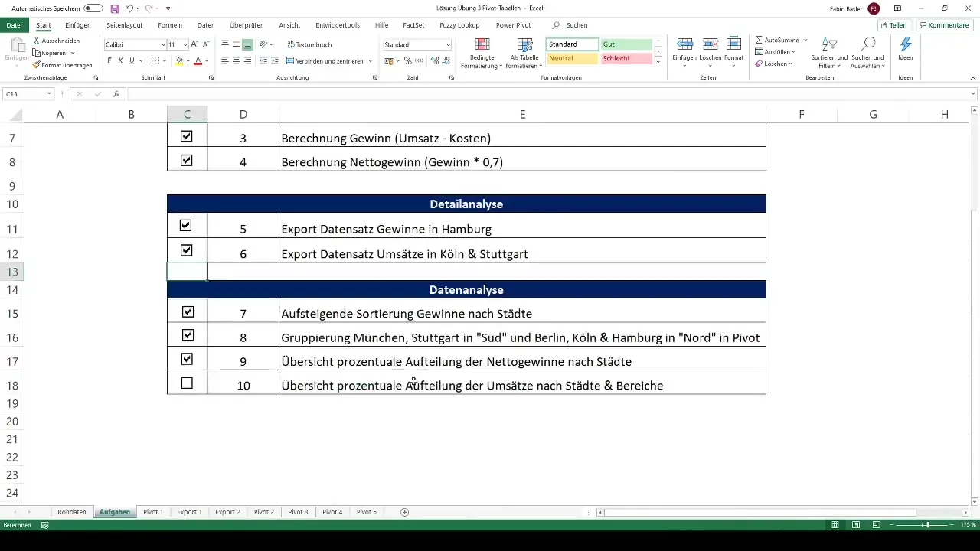Expand the Name Box dropdown arrow
The height and width of the screenshot is (551, 980).
click(49, 93)
